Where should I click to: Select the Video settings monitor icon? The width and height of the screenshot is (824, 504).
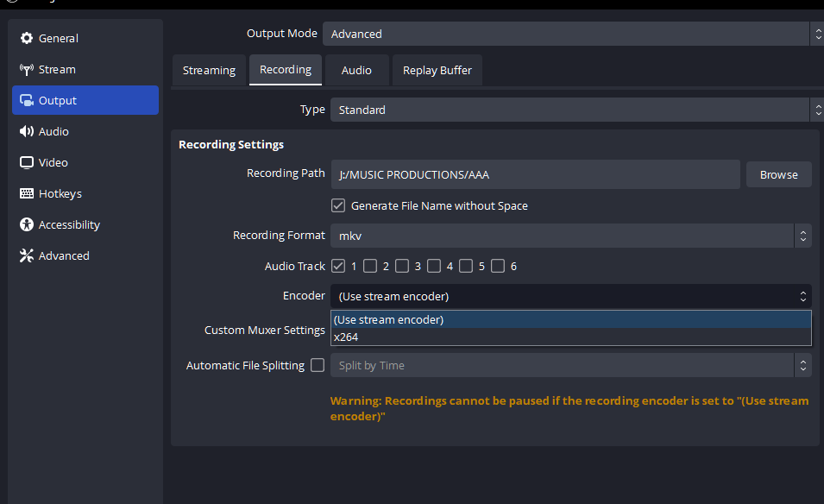point(28,162)
